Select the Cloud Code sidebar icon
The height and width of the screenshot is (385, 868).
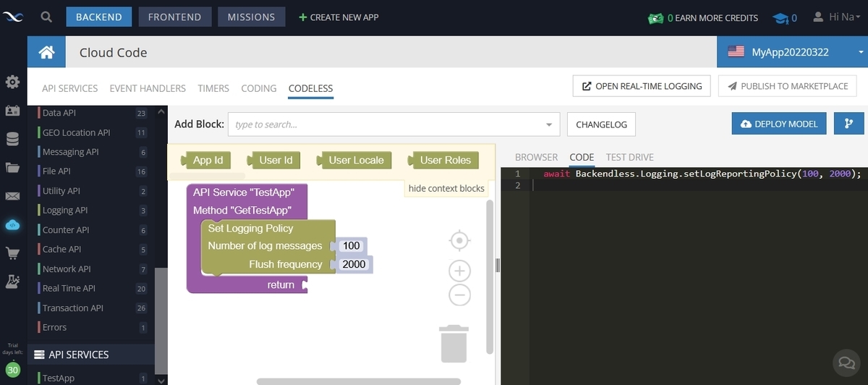pos(12,225)
